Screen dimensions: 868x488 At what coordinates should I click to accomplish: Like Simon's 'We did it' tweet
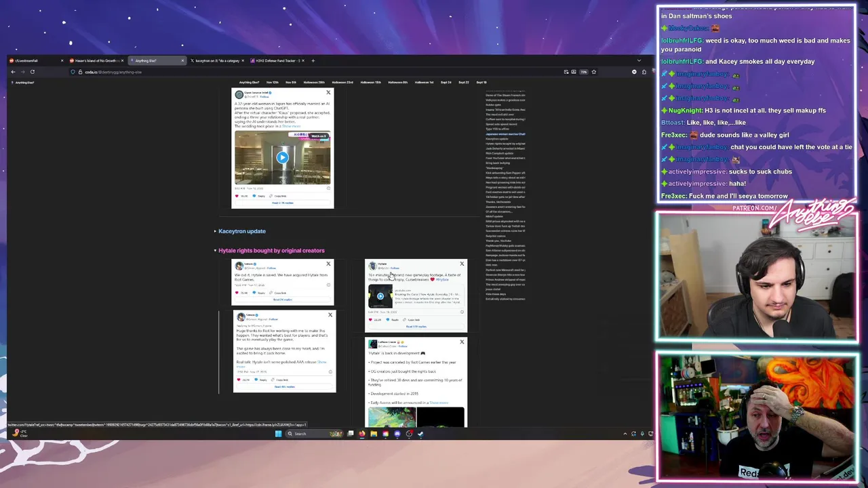point(238,293)
